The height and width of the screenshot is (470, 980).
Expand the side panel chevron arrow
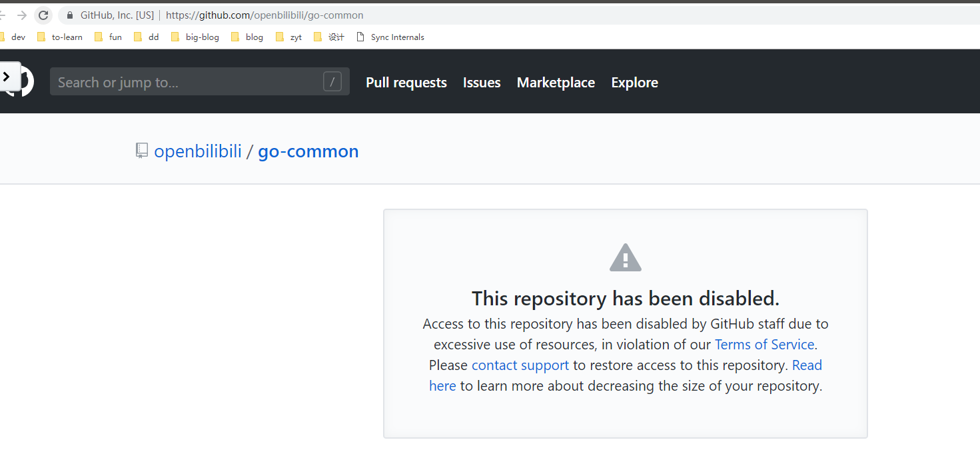[7, 77]
